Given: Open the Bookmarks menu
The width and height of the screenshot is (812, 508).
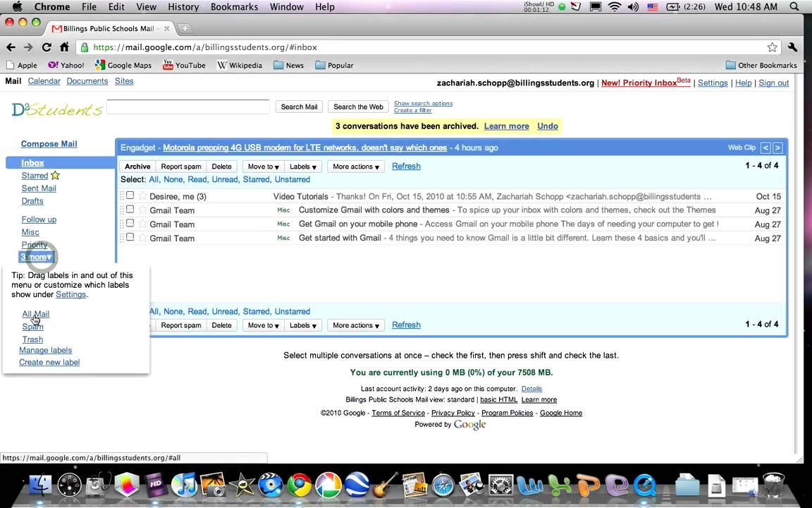Looking at the screenshot, I should point(234,7).
